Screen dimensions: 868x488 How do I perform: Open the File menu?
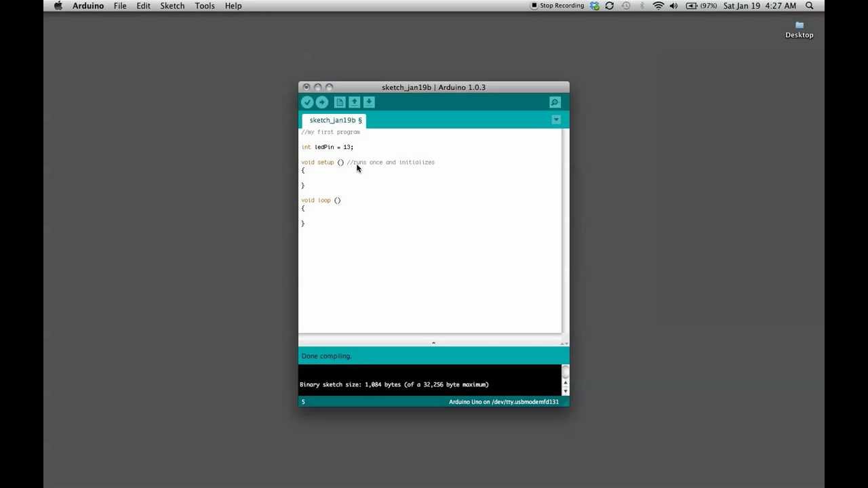pos(120,5)
